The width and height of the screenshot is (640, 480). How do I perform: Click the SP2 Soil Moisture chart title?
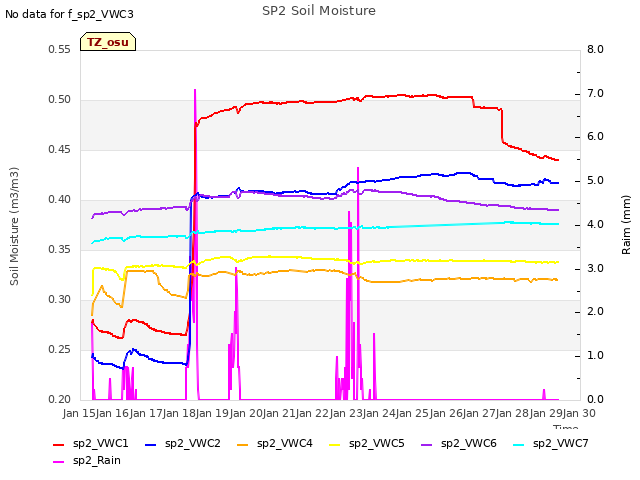[319, 11]
